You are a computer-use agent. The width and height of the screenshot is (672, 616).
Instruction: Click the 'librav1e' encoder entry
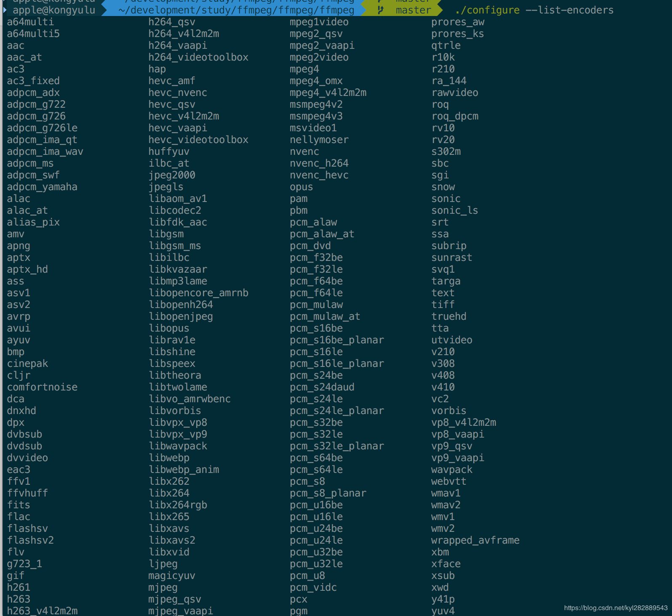(x=172, y=340)
